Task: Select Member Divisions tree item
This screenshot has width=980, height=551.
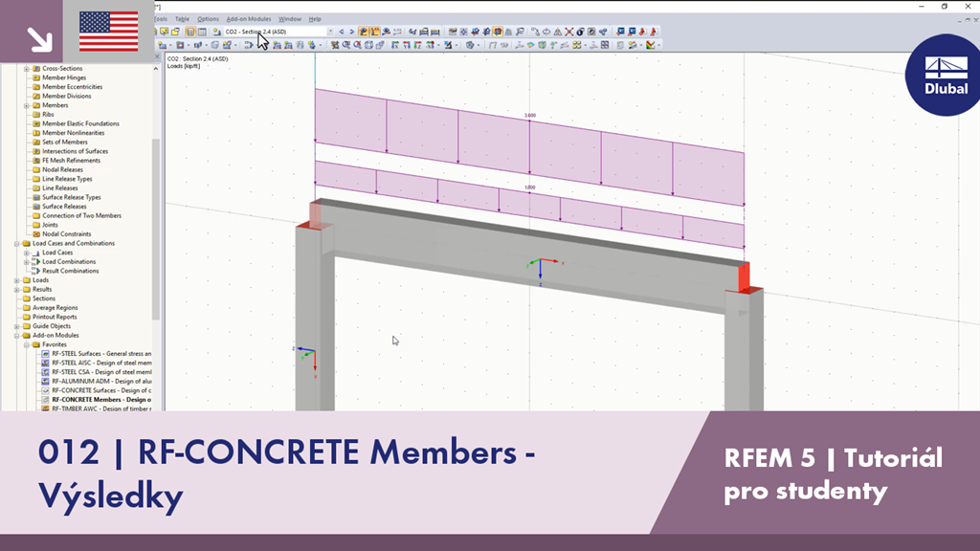Action: click(66, 97)
